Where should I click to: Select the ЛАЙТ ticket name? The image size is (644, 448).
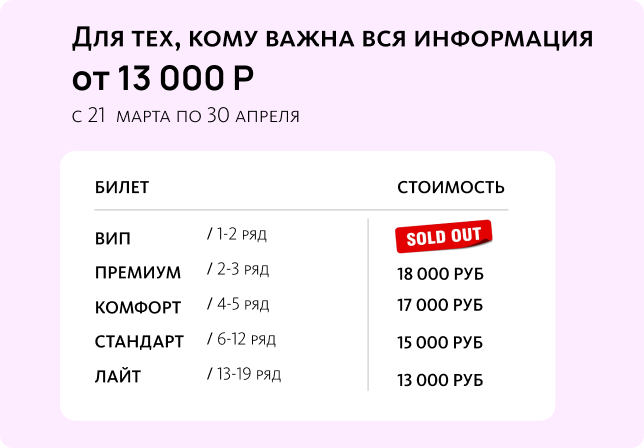(x=118, y=377)
